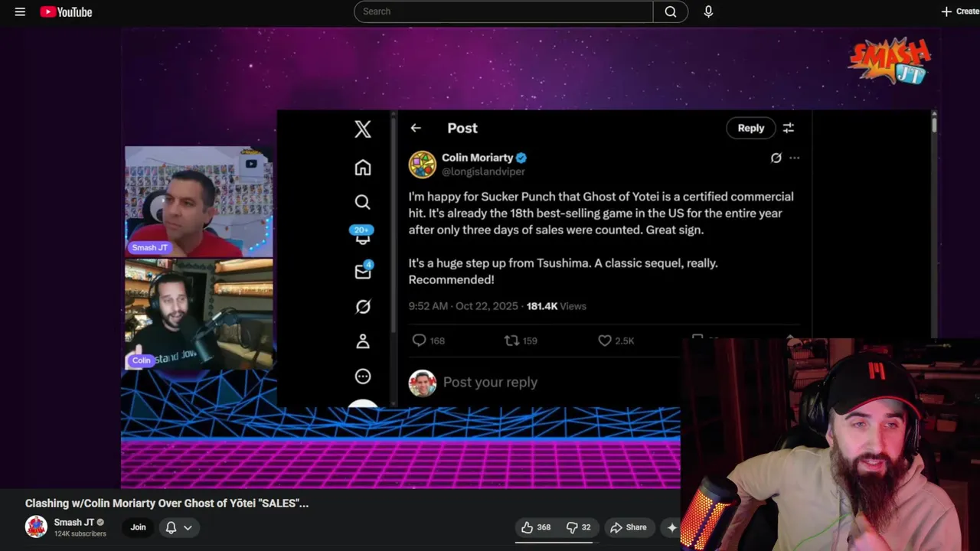Screen dimensions: 980x551
Task: Click the Colin webcam thumbnail
Action: coord(199,315)
